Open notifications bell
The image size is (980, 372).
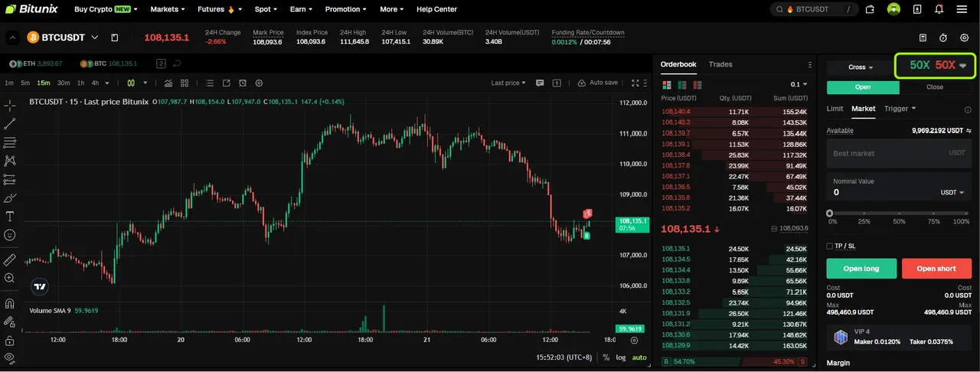point(939,9)
